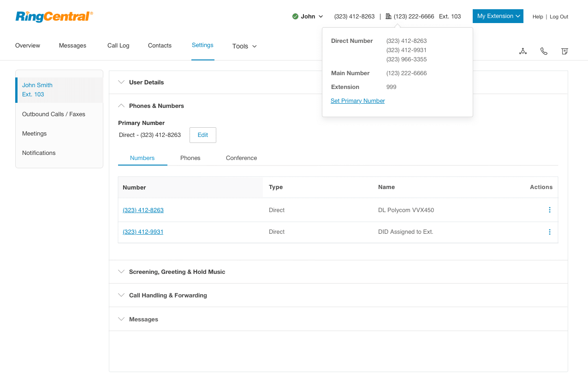Open actions menu for DL Polycom VVX450
The height and width of the screenshot is (379, 588).
click(549, 210)
